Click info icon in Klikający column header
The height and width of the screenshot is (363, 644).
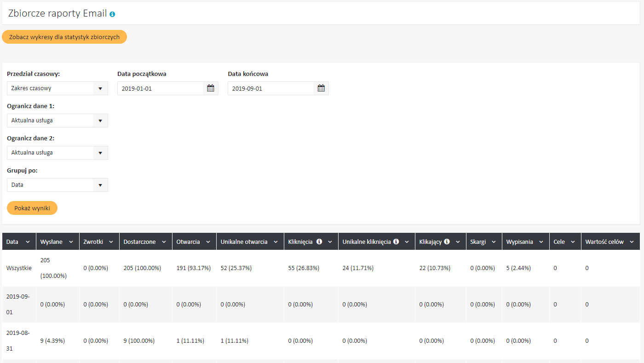pyautogui.click(x=446, y=242)
